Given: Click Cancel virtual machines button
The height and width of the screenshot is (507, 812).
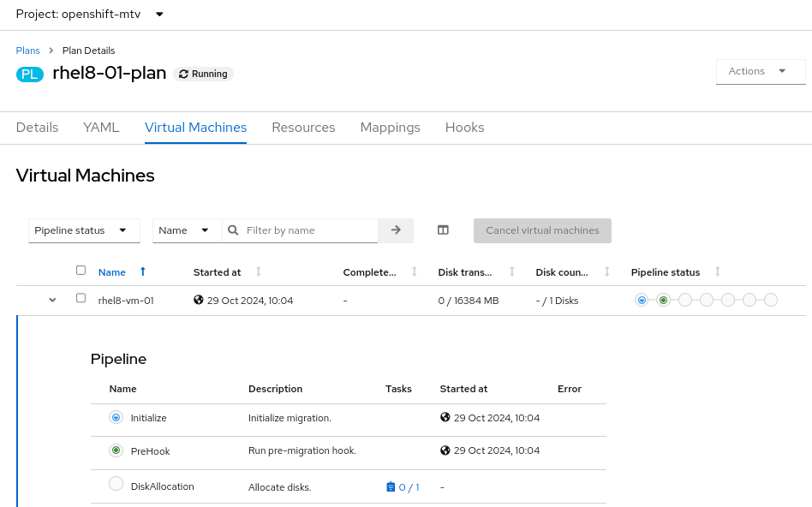Looking at the screenshot, I should (542, 230).
